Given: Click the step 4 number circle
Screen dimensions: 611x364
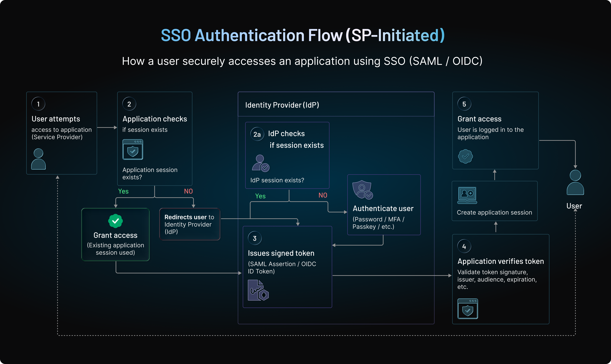Looking at the screenshot, I should click(464, 246).
